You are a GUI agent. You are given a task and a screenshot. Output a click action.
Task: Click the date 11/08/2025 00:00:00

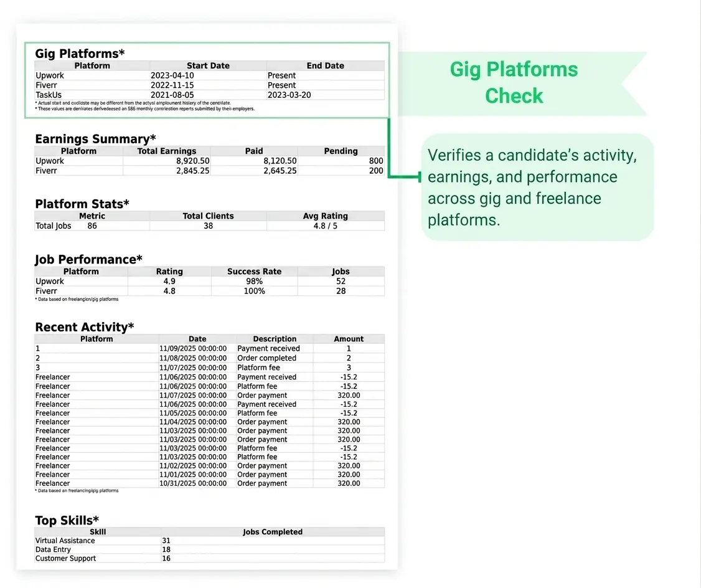[193, 358]
